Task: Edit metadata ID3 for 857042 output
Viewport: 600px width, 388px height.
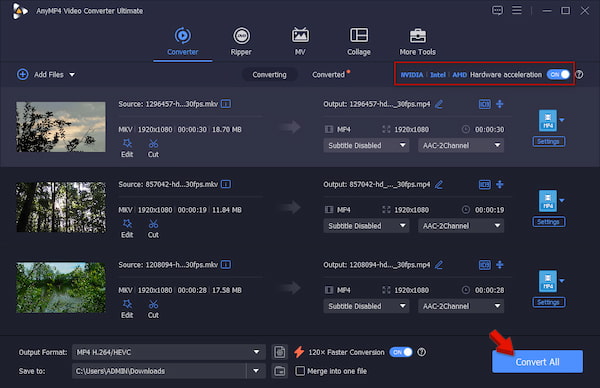Action: pyautogui.click(x=484, y=184)
